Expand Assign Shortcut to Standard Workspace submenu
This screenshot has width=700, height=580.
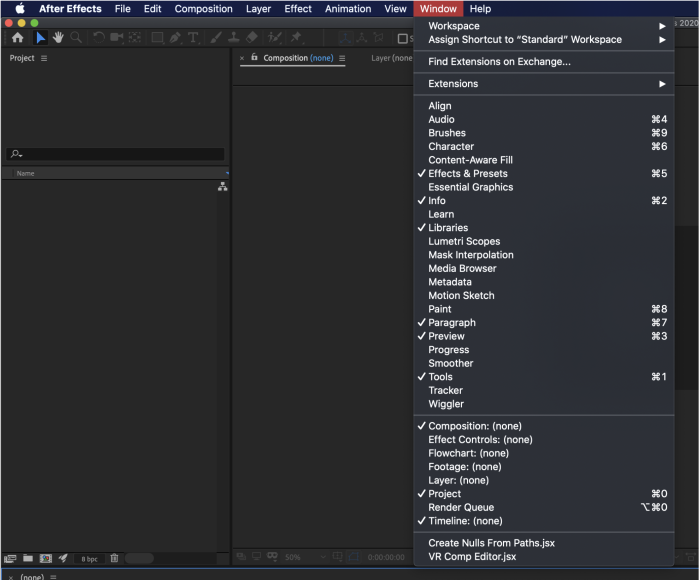(544, 39)
